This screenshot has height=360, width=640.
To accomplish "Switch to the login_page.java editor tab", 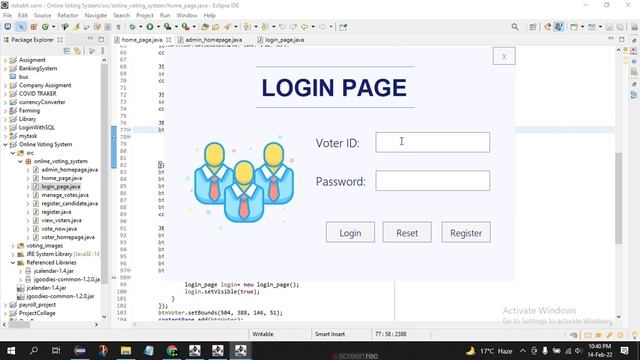I will (x=284, y=40).
